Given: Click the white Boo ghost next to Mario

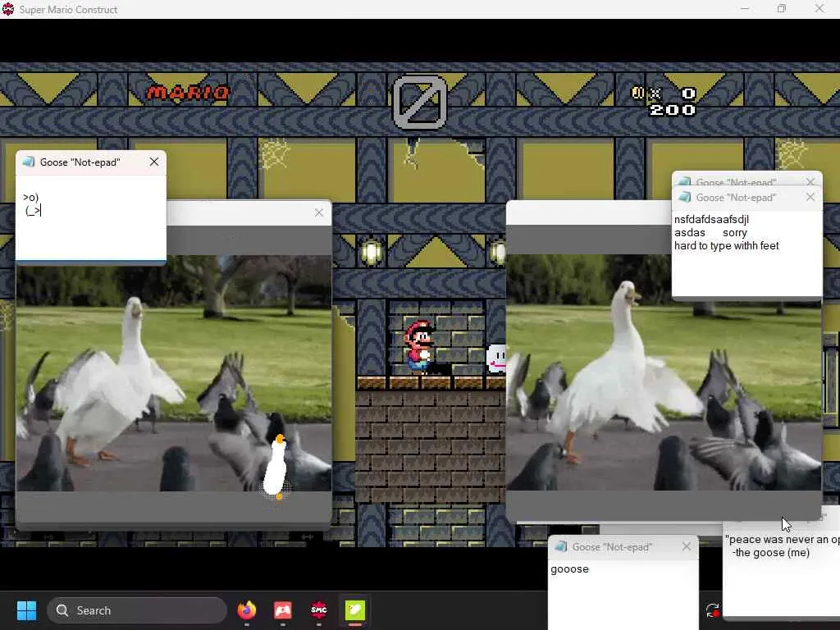Looking at the screenshot, I should pos(496,359).
